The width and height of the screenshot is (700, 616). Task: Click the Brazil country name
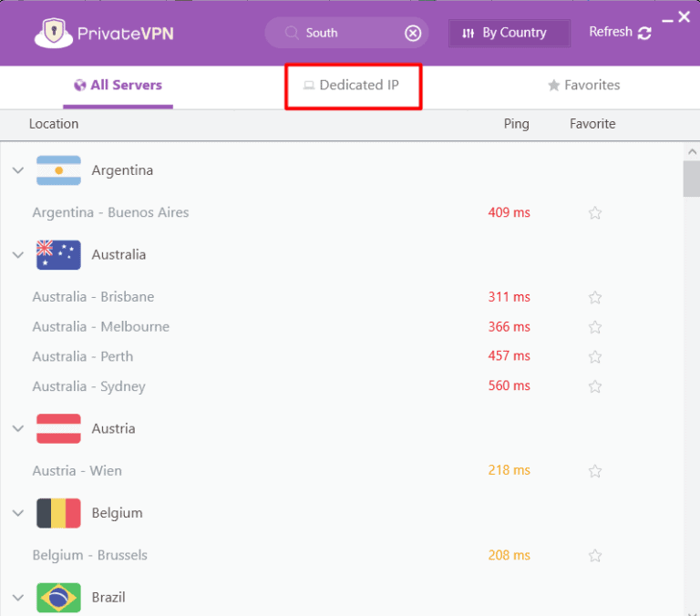pos(108,597)
